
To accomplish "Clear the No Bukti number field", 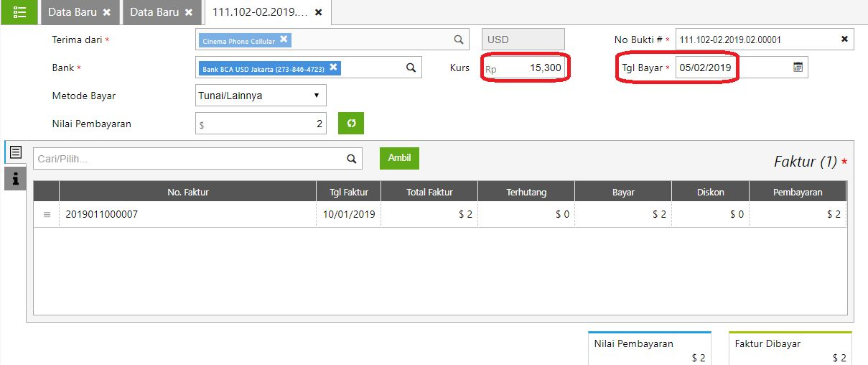I will tap(844, 40).
